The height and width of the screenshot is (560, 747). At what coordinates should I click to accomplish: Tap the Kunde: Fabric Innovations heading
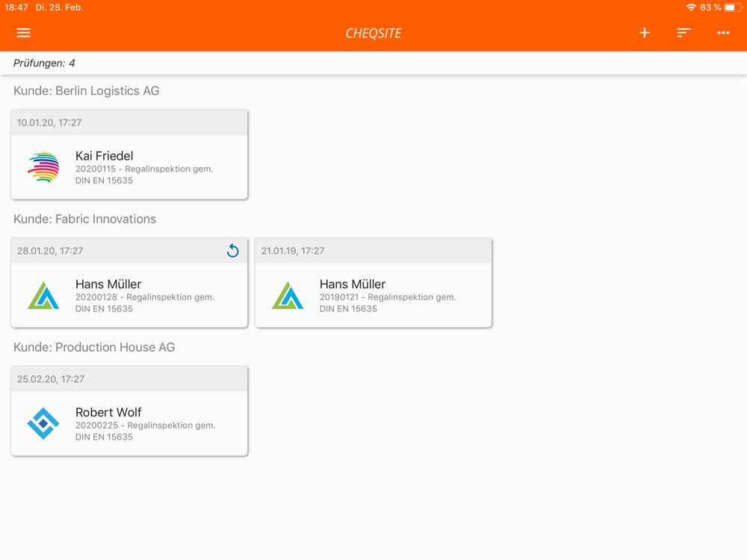[x=85, y=219]
